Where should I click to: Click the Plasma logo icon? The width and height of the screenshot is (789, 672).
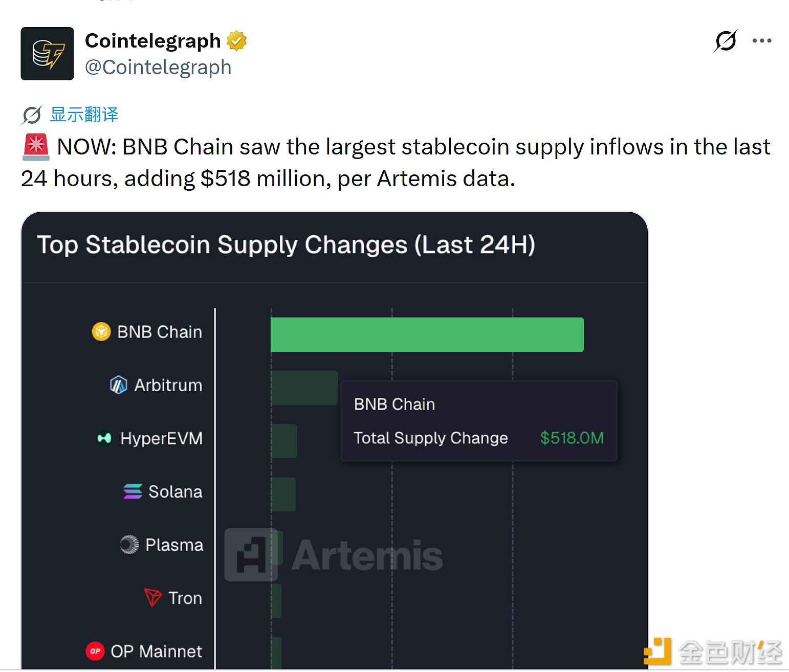point(129,545)
